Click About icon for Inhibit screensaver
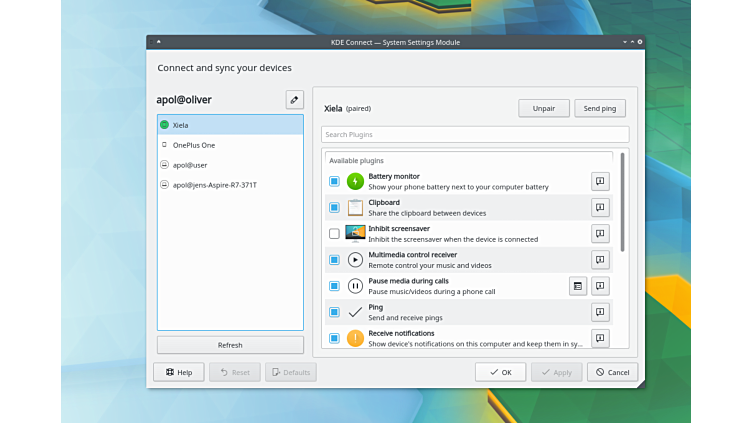Image resolution: width=752 pixels, height=423 pixels. click(x=600, y=233)
